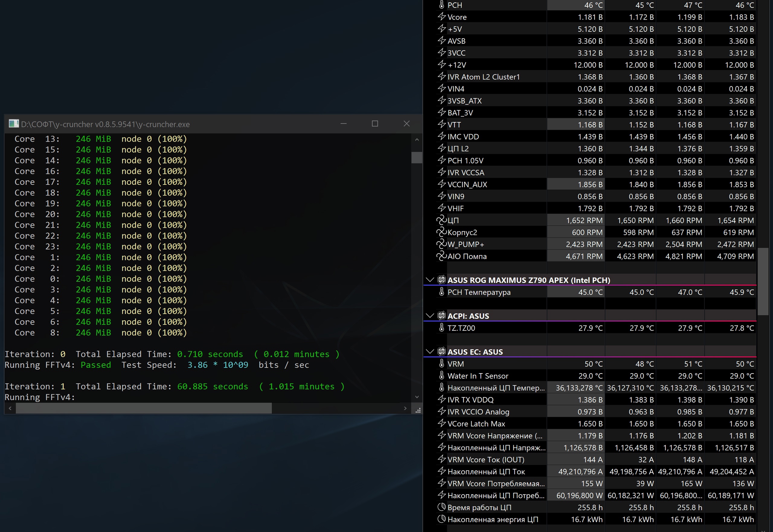Click the thermometer icon next to VRM
Viewport: 773px width, 532px height.
click(441, 364)
